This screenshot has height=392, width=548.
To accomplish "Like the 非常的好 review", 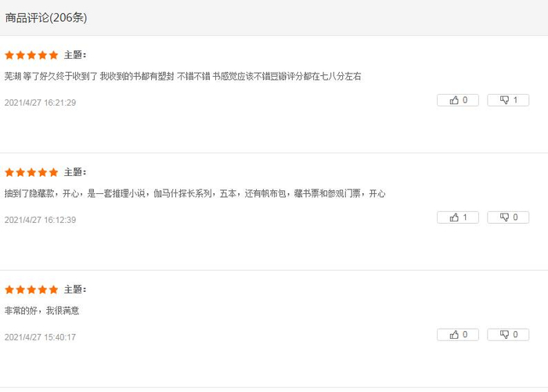I will pos(458,335).
